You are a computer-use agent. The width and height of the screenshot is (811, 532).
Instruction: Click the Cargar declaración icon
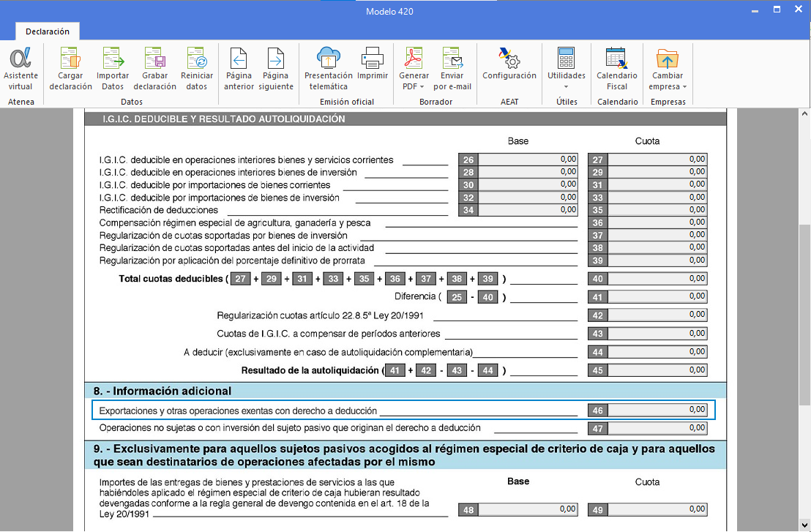click(x=70, y=69)
